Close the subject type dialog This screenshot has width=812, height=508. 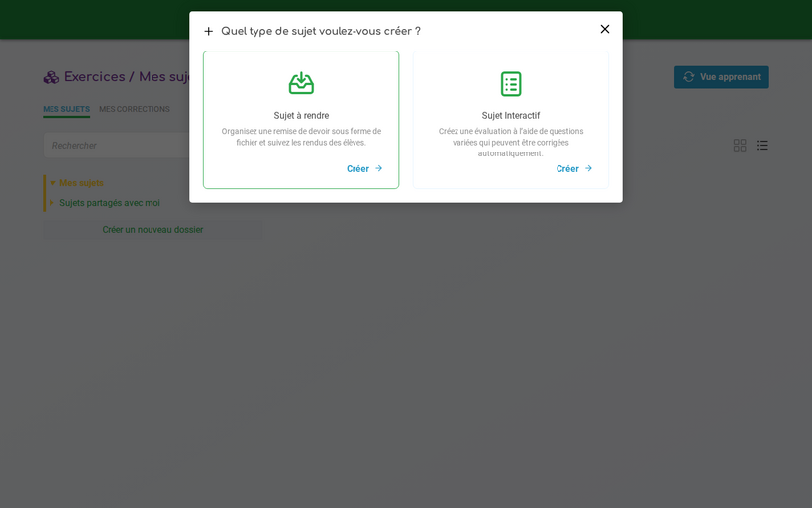coord(604,29)
